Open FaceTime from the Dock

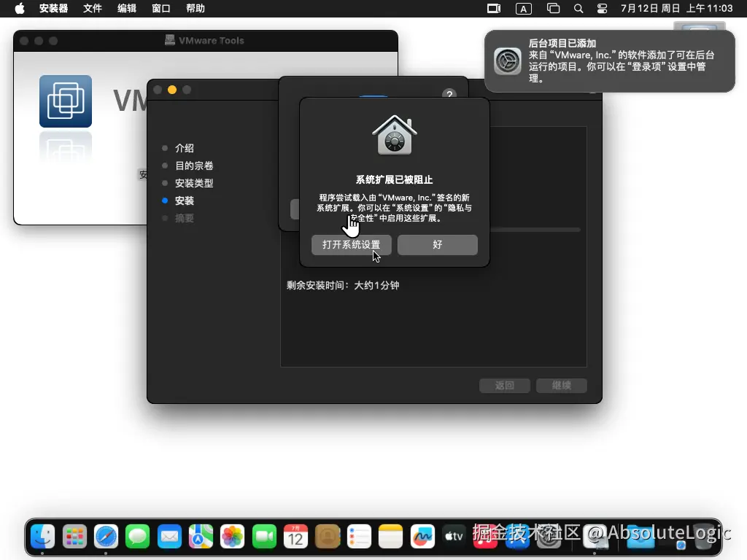point(264,537)
